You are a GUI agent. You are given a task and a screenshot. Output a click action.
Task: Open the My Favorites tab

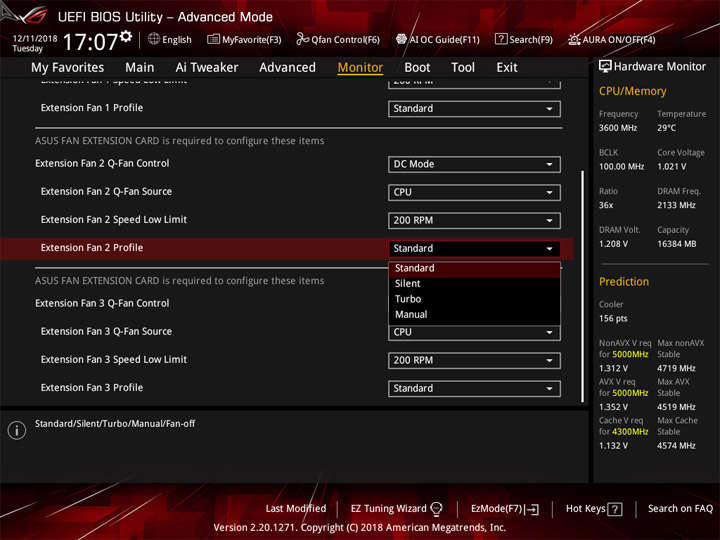[x=68, y=68]
